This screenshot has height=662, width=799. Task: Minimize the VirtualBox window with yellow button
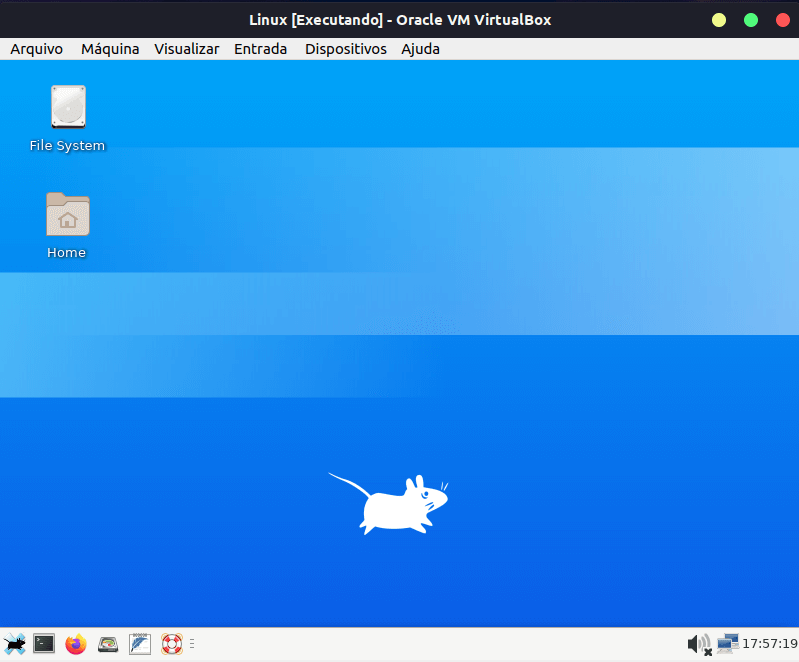(x=719, y=20)
